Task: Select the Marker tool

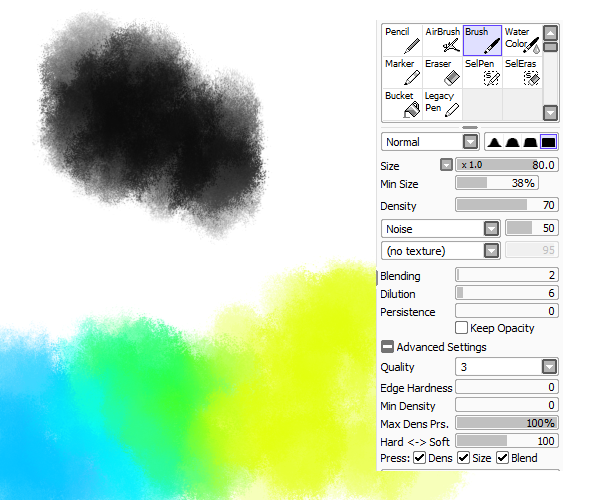Action: tap(403, 73)
